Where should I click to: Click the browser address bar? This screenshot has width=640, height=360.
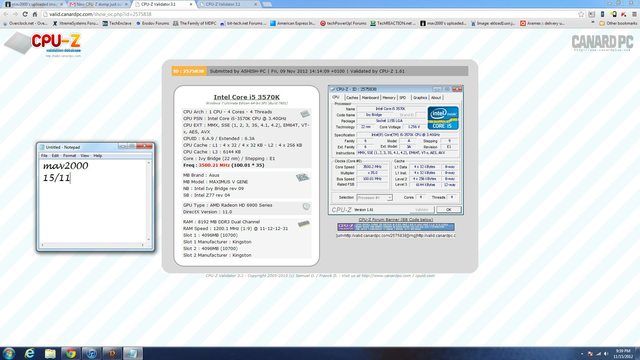310,14
